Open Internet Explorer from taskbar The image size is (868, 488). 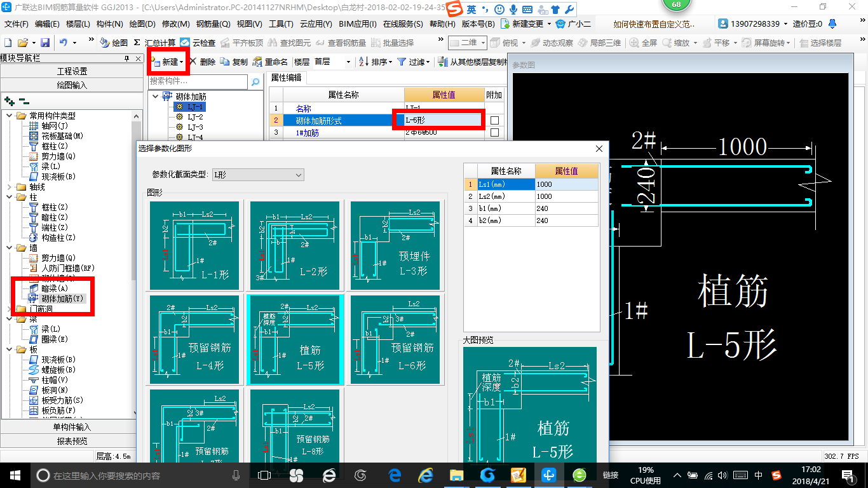click(x=426, y=475)
